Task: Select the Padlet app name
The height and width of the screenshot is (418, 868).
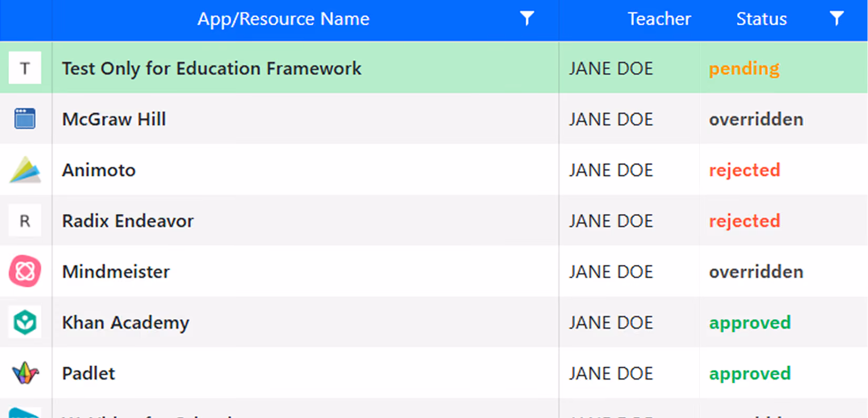Action: 88,373
